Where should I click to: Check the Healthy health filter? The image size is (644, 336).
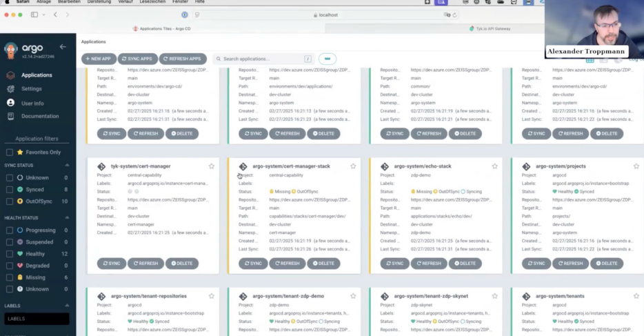point(10,255)
